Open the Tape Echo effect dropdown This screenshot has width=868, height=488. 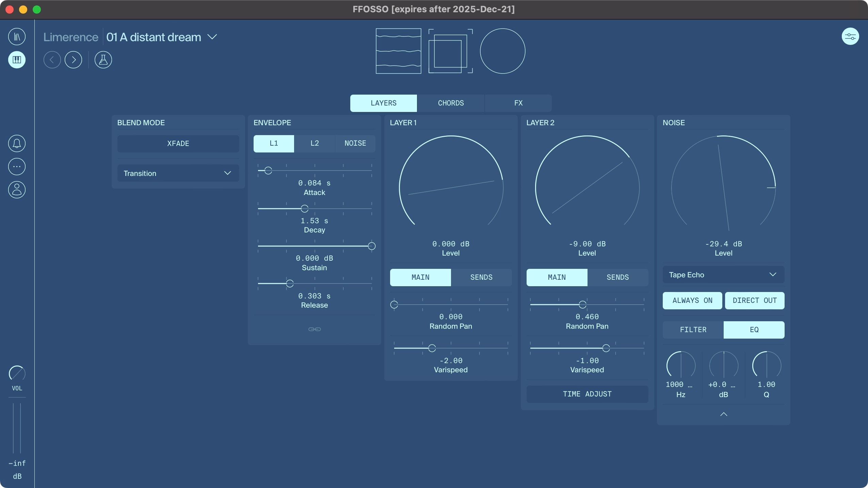[723, 275]
